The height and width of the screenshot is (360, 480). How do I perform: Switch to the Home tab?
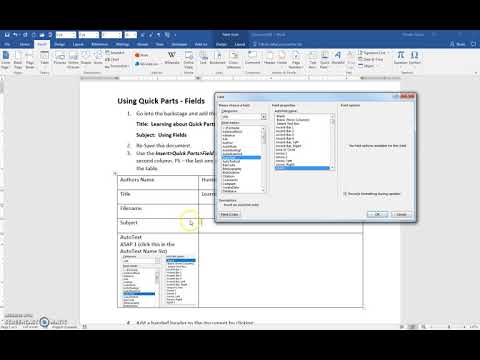pyautogui.click(x=25, y=44)
